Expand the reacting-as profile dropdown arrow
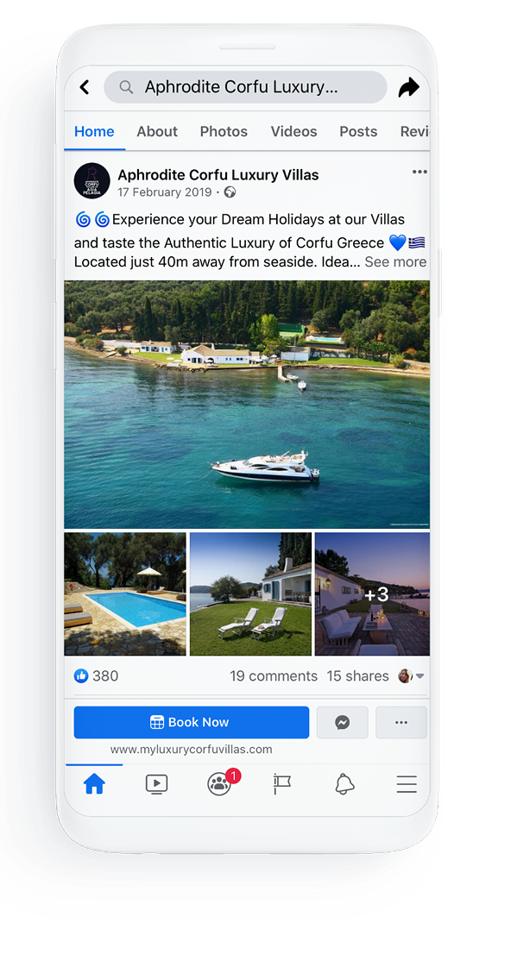This screenshot has height=980, width=530. (420, 676)
